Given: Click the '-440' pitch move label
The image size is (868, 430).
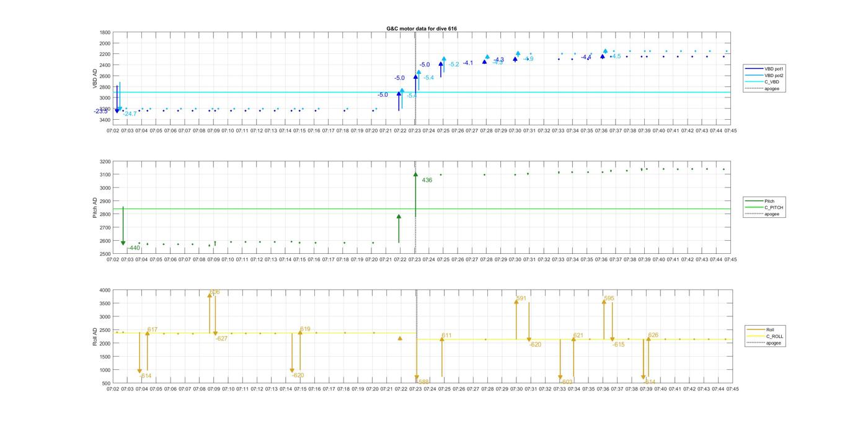Looking at the screenshot, I should coord(133,248).
